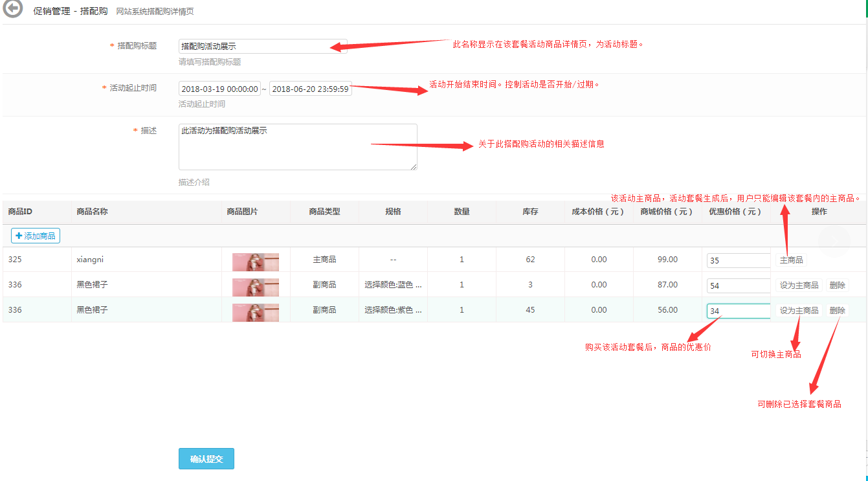
Task: Click inside the 描述 text area
Action: point(298,147)
